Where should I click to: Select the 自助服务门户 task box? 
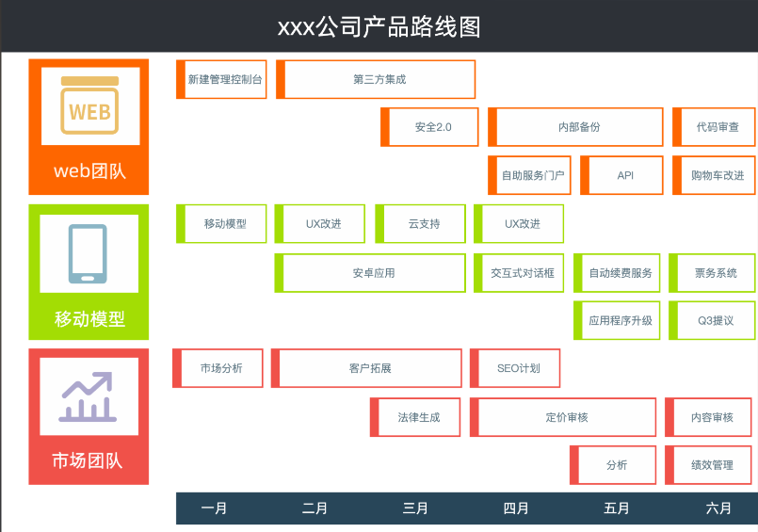click(529, 175)
